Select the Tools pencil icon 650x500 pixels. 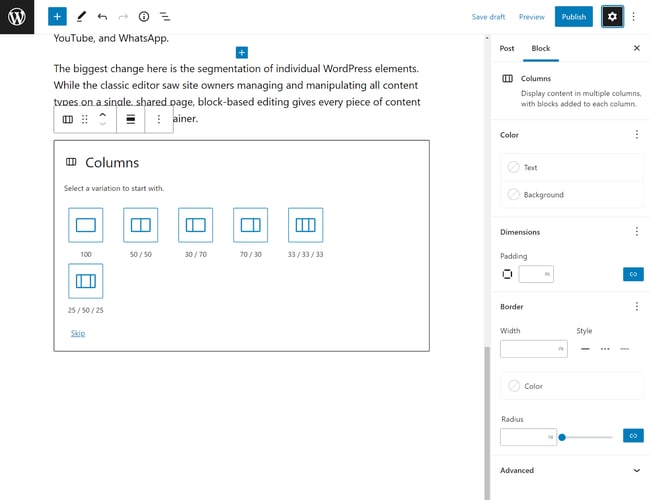coord(81,17)
